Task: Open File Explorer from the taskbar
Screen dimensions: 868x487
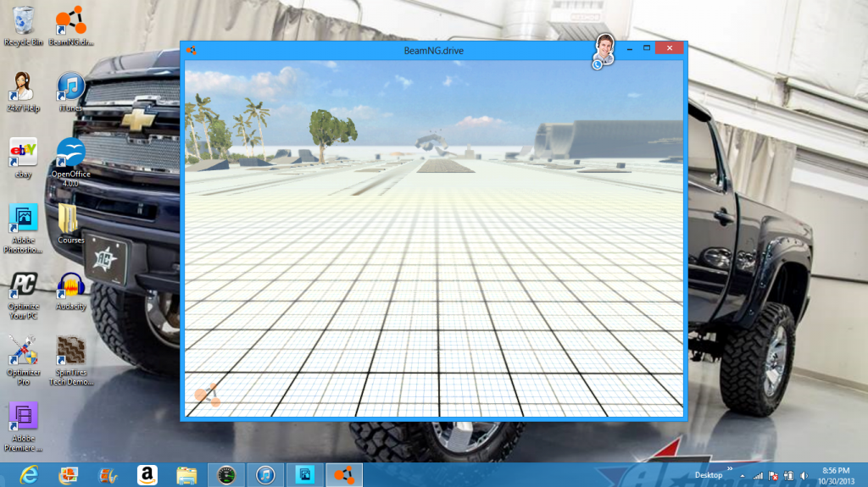Action: pyautogui.click(x=186, y=475)
